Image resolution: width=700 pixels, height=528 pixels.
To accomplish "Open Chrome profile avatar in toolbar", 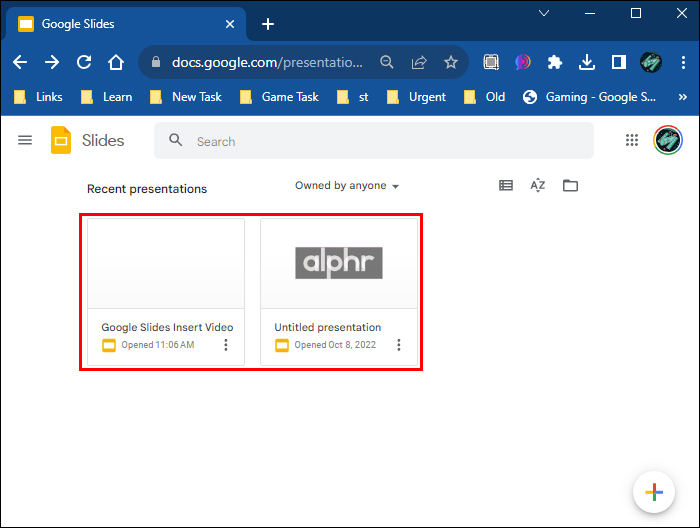I will 651,62.
